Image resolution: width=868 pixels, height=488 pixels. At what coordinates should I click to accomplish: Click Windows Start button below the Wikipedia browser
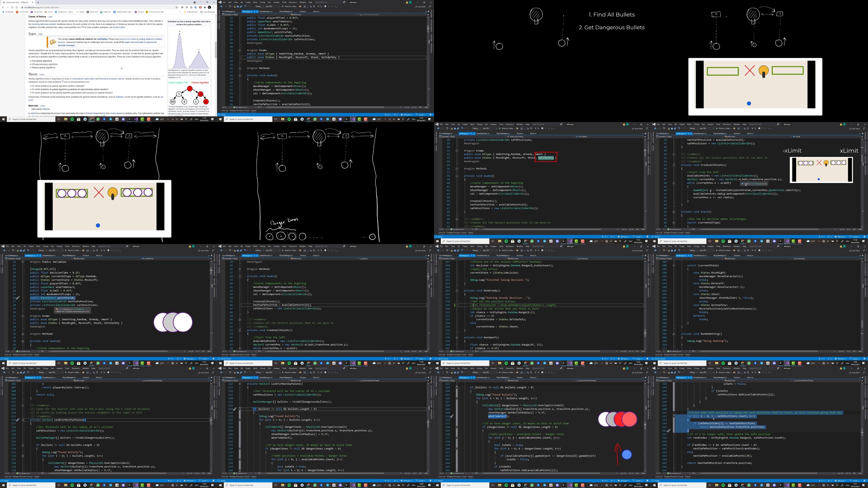[3, 119]
